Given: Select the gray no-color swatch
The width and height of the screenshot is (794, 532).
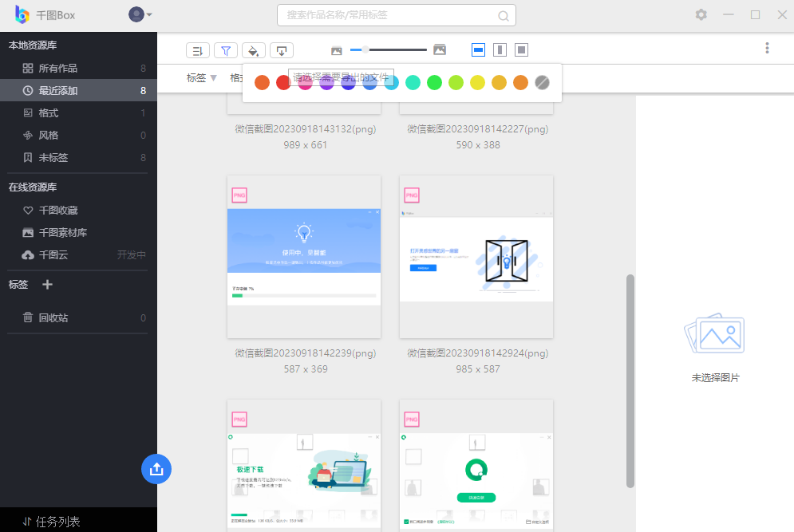Looking at the screenshot, I should (542, 82).
